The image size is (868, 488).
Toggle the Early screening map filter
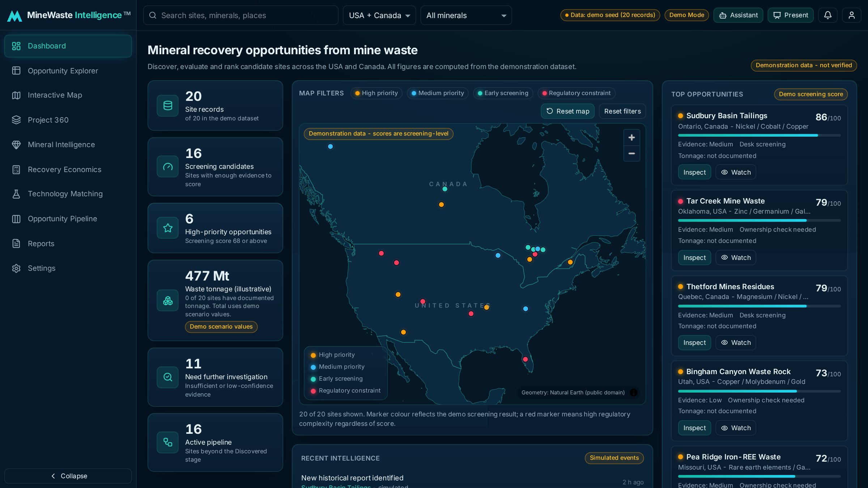pos(503,93)
